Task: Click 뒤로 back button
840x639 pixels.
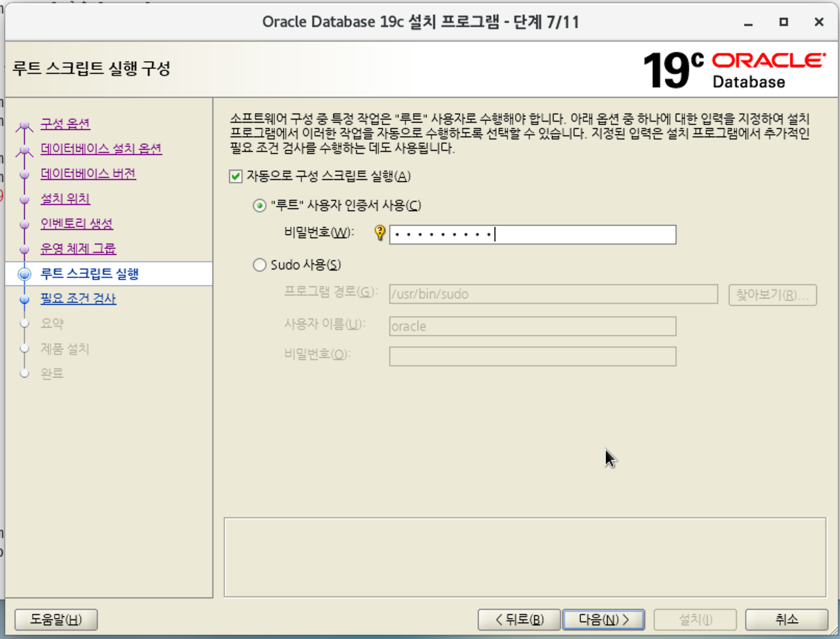Action: (519, 620)
